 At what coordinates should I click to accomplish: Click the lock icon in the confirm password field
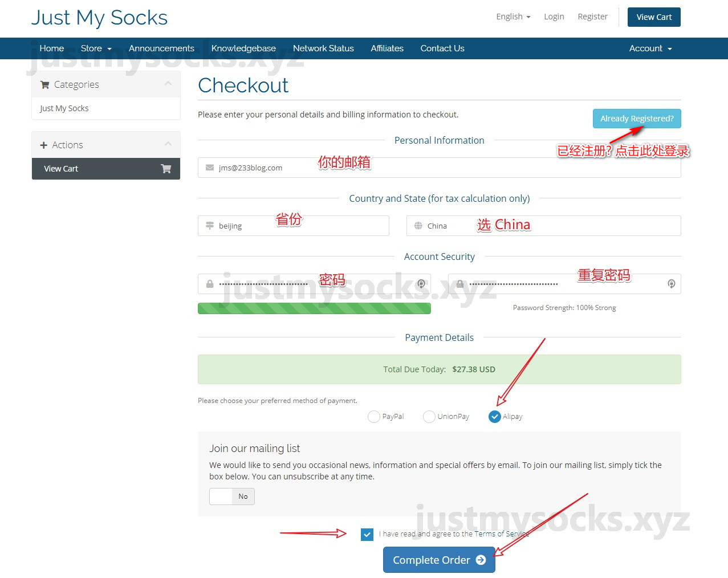(460, 284)
